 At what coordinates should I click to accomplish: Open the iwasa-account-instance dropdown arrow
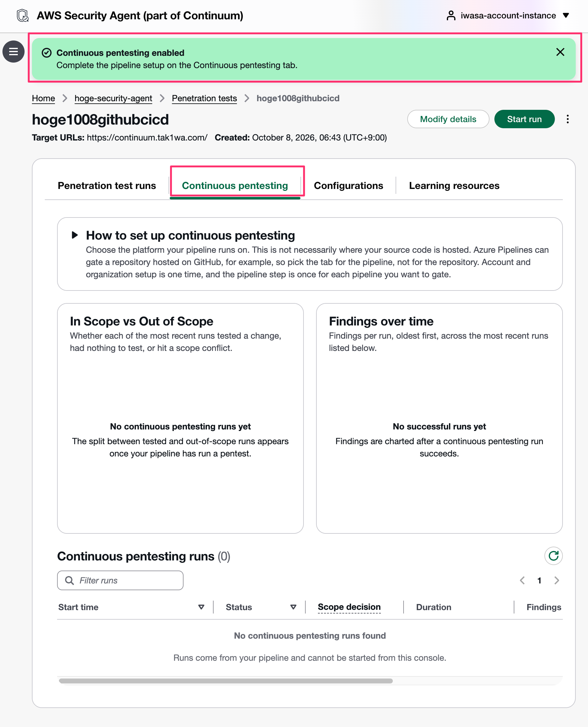(x=566, y=16)
